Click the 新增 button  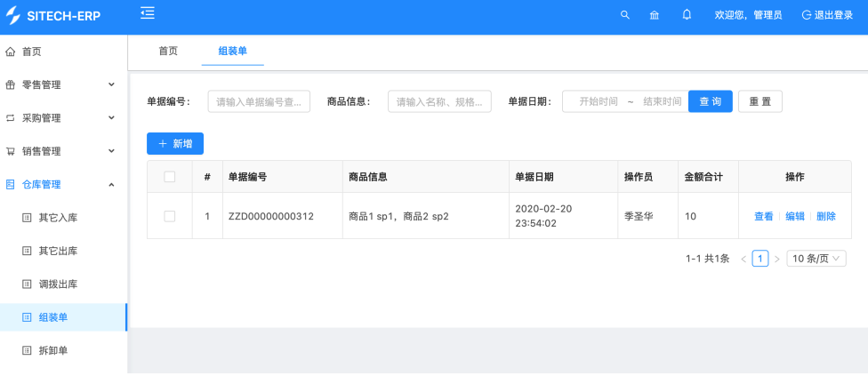(x=175, y=143)
